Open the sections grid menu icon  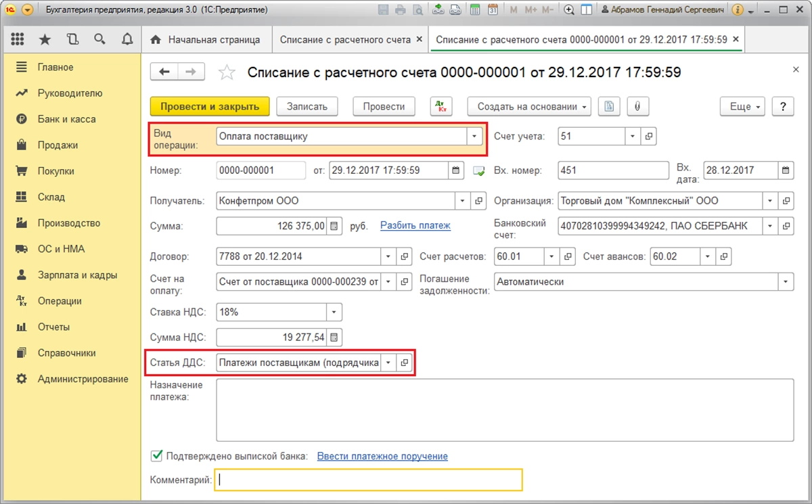[x=18, y=39]
